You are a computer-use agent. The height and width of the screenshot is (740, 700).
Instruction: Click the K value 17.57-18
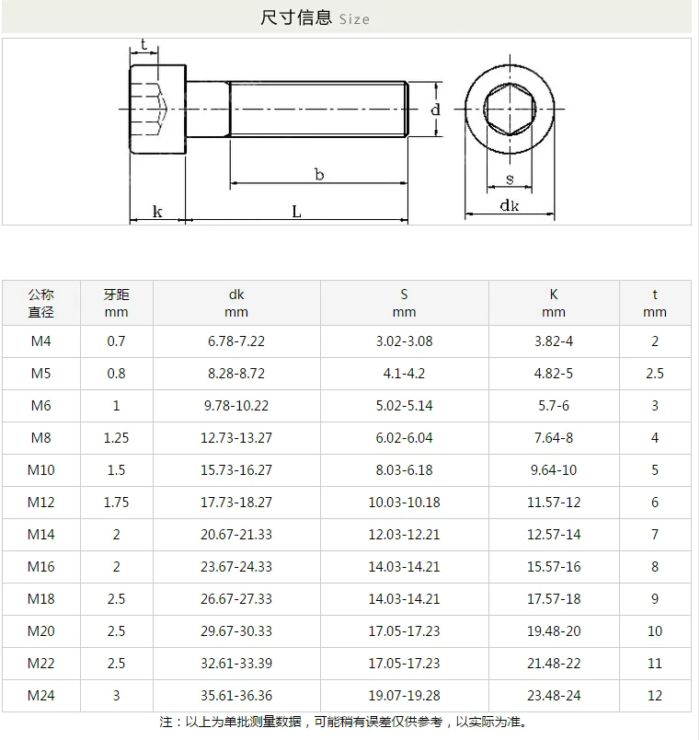pyautogui.click(x=554, y=599)
